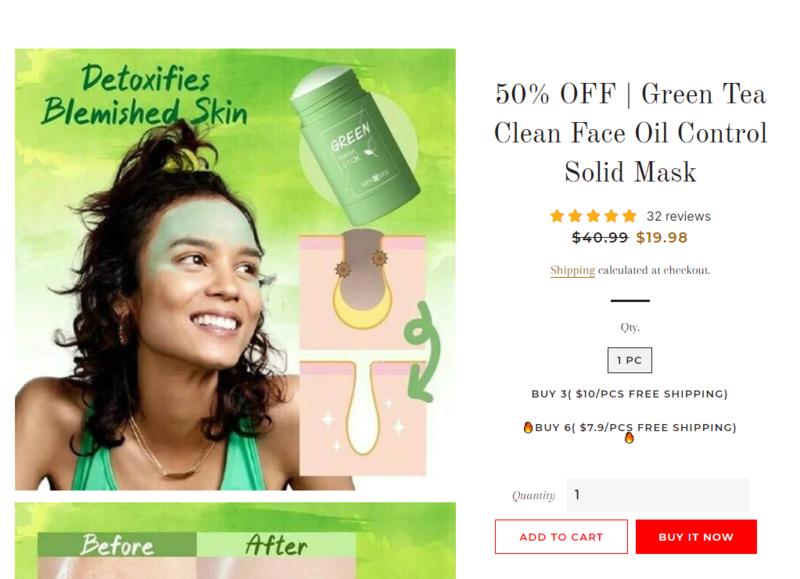Select BUY 3 ($10/PCS free shipping) option
This screenshot has height=579, width=800.
pyautogui.click(x=630, y=394)
